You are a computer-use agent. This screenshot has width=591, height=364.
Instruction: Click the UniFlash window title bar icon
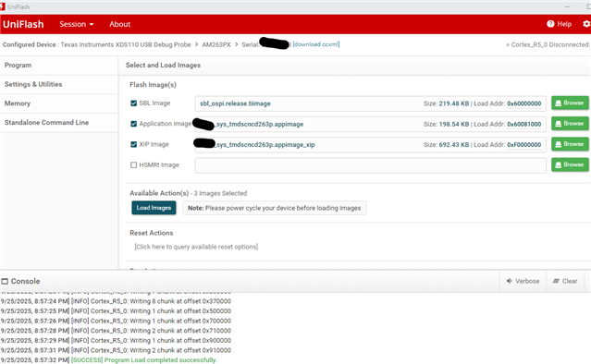point(2,6)
